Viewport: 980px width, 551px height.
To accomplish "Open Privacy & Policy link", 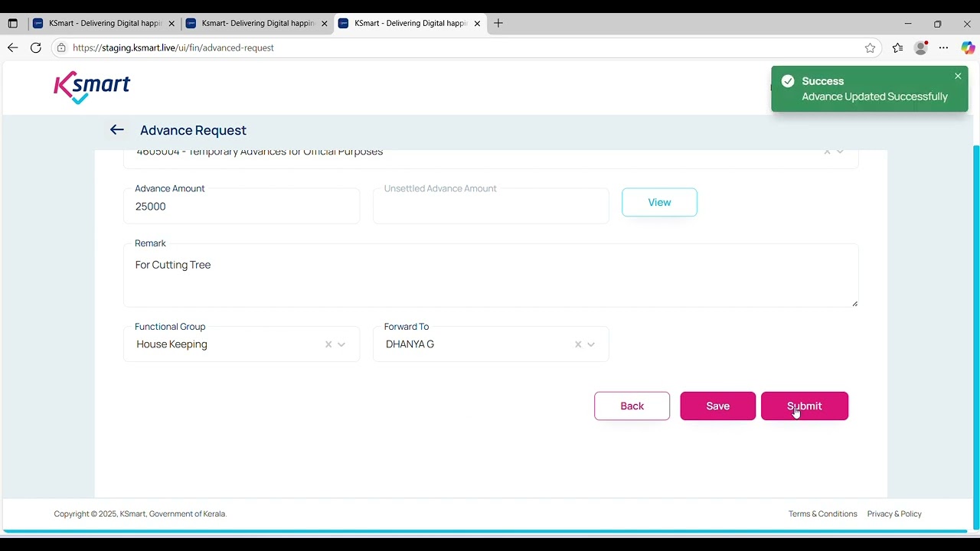I will click(894, 514).
